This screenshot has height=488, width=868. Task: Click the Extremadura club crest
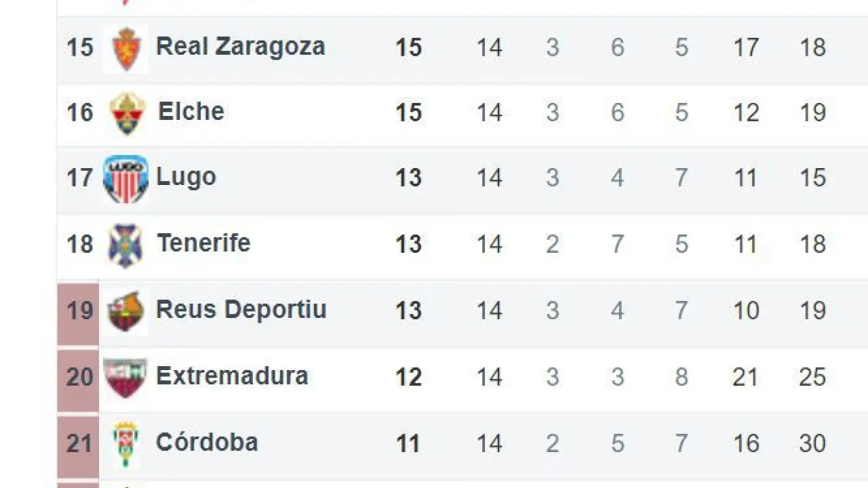click(125, 377)
